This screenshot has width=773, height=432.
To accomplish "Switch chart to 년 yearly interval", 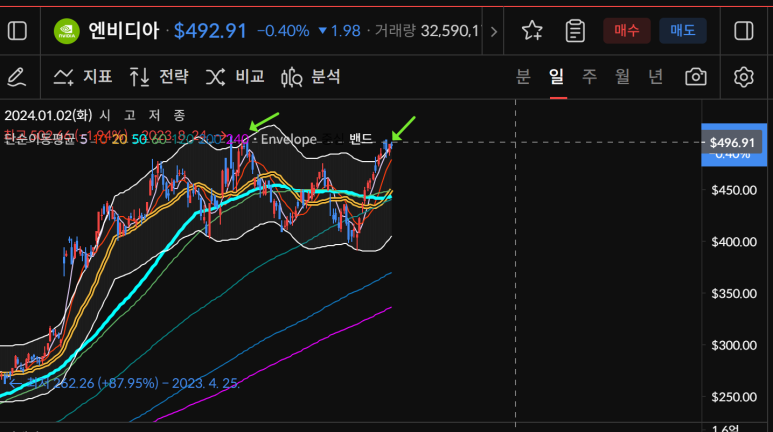I will point(656,76).
